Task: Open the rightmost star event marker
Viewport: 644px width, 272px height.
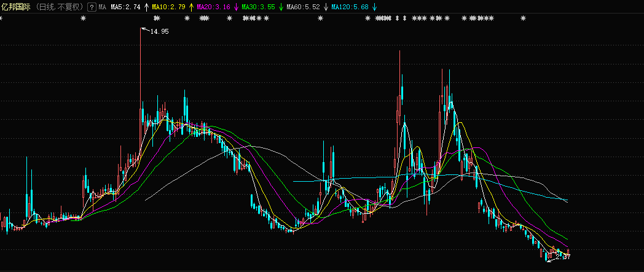Action: tap(524, 18)
